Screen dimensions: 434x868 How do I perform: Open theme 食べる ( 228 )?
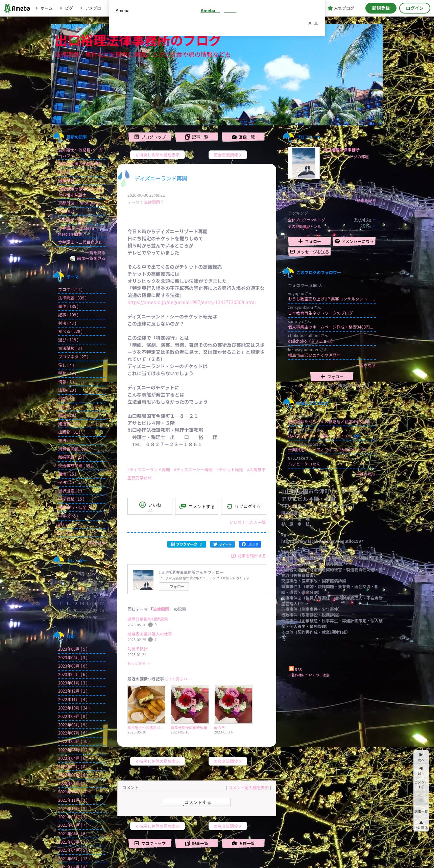click(70, 331)
